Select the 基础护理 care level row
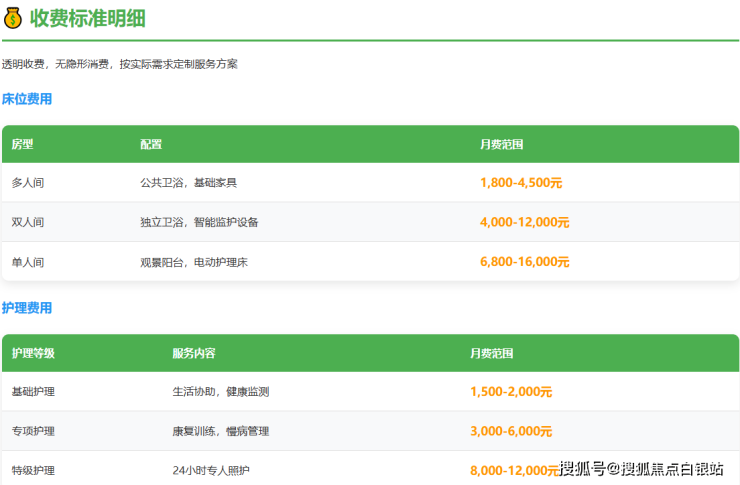The width and height of the screenshot is (740, 485). click(33, 392)
